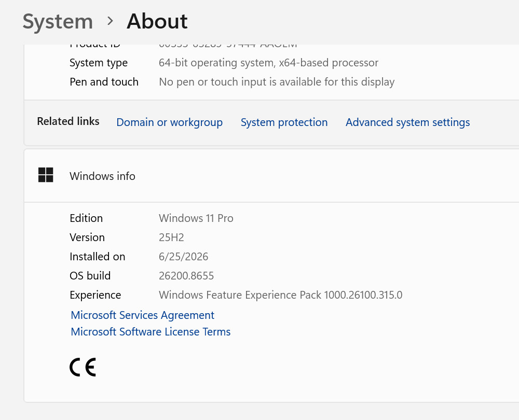Select the Pen and touch value text
The image size is (519, 420).
tap(277, 82)
